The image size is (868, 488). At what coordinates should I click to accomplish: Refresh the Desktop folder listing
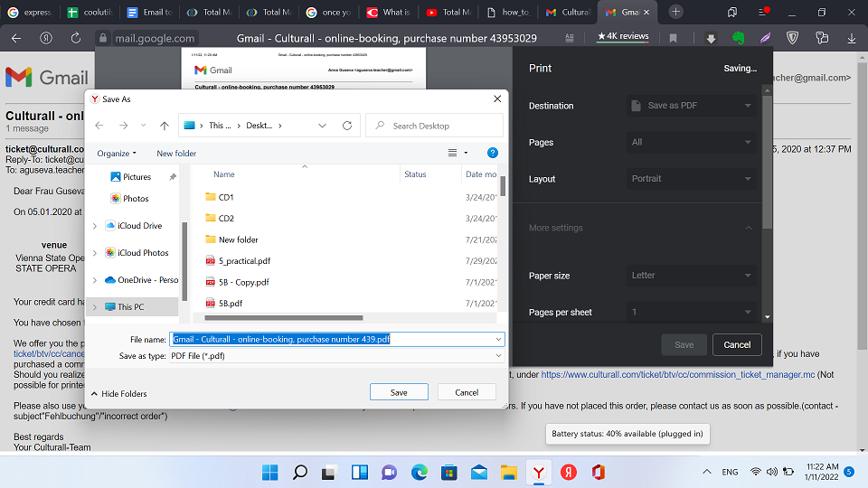tap(347, 126)
